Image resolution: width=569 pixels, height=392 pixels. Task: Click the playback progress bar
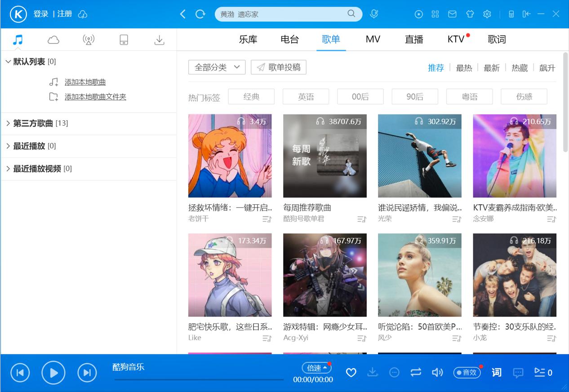pos(199,379)
